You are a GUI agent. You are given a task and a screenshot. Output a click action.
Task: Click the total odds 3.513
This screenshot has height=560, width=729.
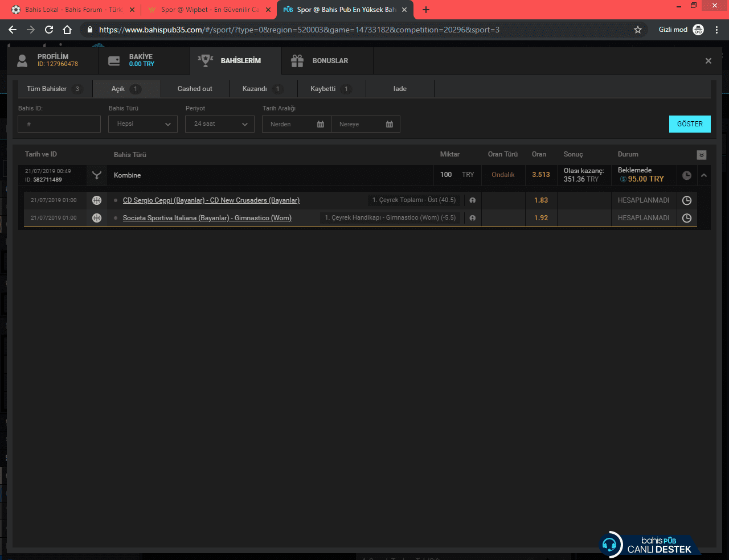pyautogui.click(x=541, y=175)
